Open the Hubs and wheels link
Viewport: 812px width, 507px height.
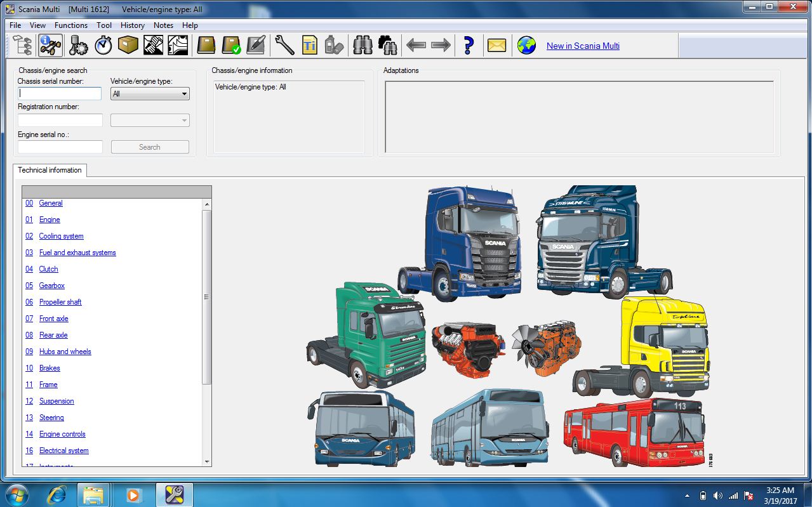[65, 352]
